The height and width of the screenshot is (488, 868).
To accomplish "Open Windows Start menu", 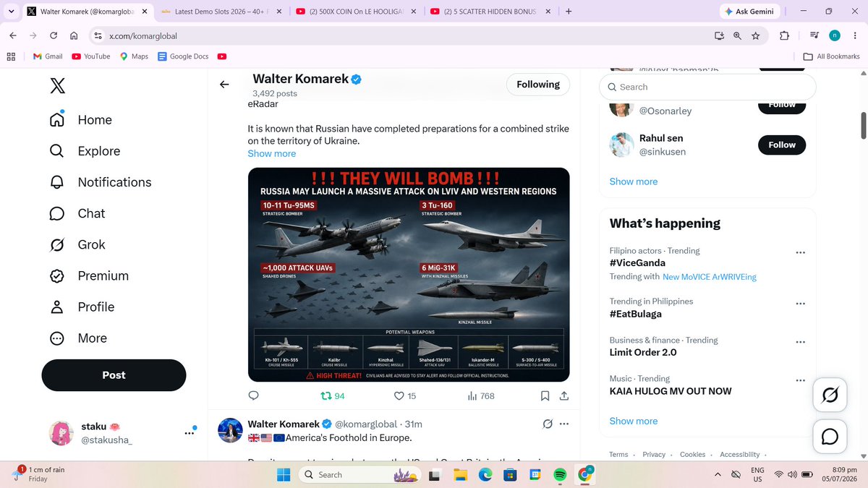I will [x=283, y=474].
